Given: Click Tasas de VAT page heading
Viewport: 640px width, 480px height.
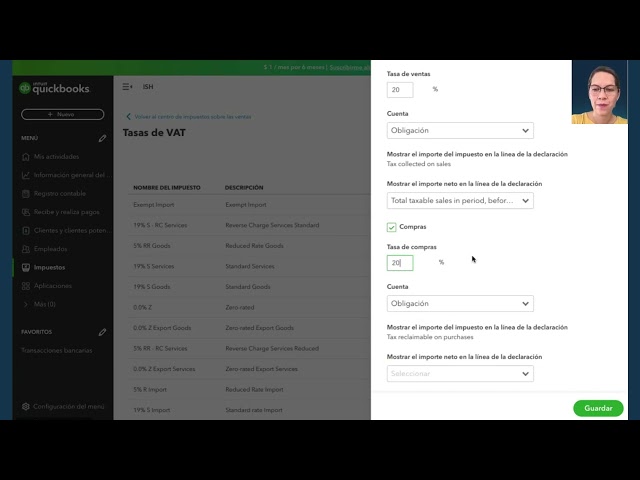Looking at the screenshot, I should point(154,133).
